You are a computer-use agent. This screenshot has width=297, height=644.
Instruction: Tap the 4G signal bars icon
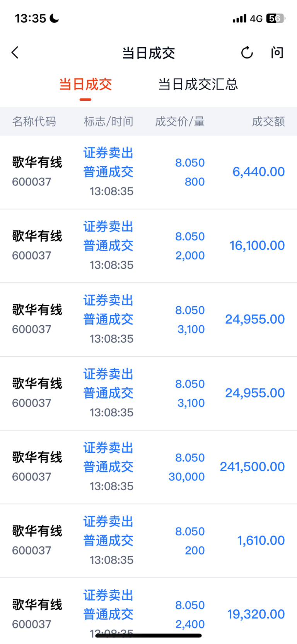click(239, 18)
